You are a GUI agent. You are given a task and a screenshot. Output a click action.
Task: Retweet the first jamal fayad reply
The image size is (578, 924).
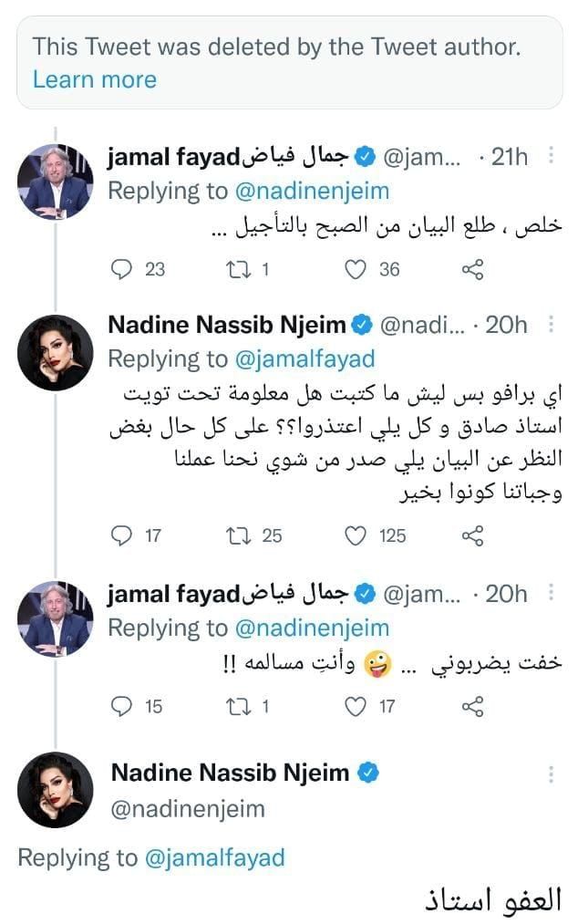coord(239,269)
